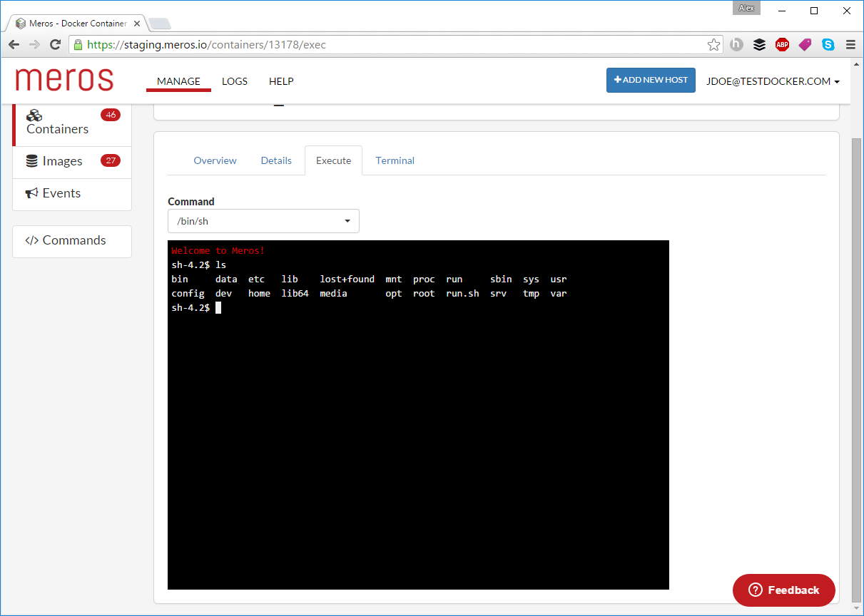Click the Feedback question mark icon
This screenshot has height=616, width=864.
click(756, 590)
